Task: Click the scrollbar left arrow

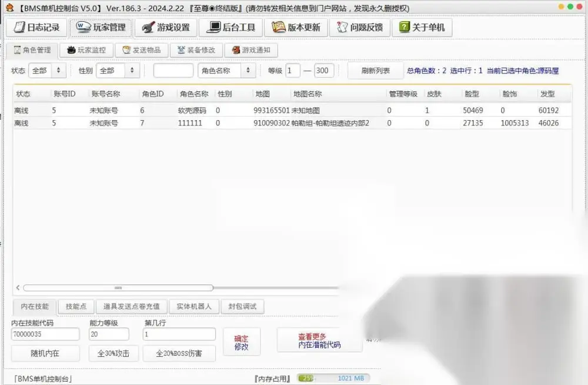Action: (18, 288)
